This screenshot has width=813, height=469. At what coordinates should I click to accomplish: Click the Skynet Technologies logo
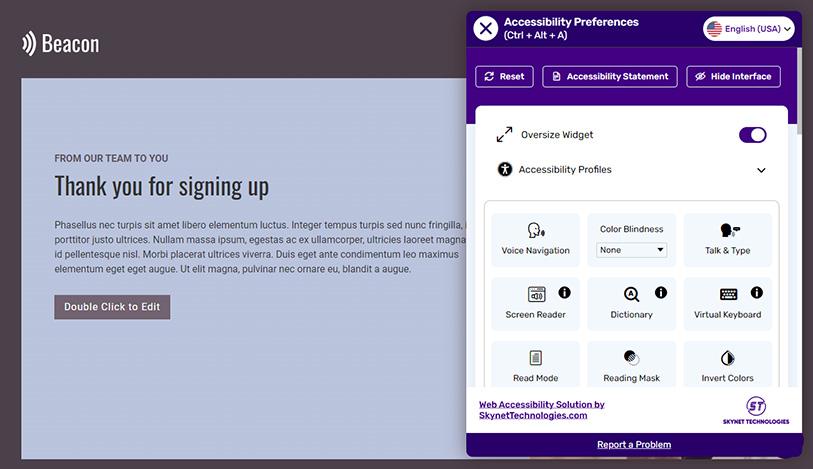click(x=756, y=410)
